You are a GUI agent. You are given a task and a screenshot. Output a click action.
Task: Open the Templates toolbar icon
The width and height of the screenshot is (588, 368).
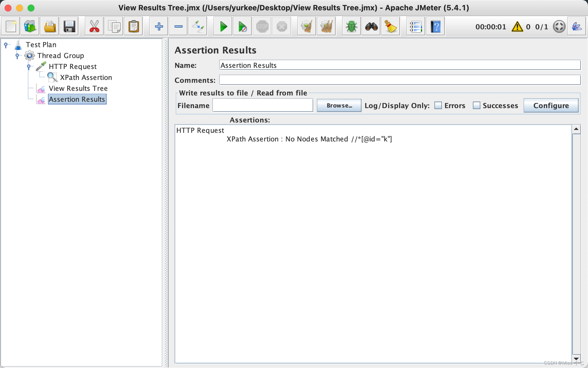point(30,26)
